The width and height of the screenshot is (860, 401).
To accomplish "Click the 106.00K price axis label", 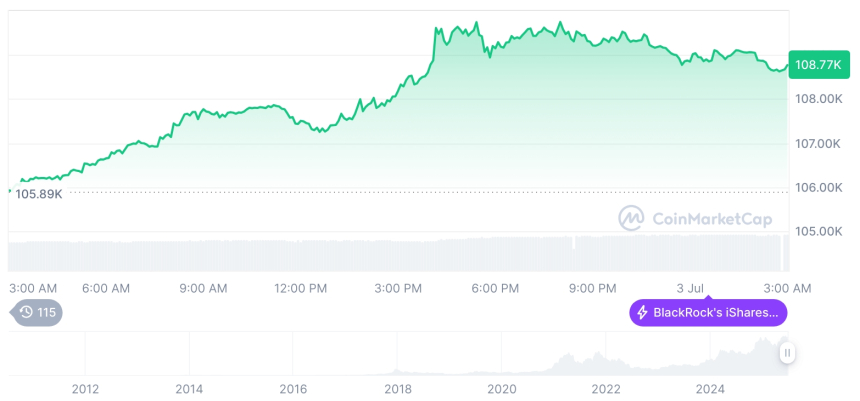I will [818, 187].
